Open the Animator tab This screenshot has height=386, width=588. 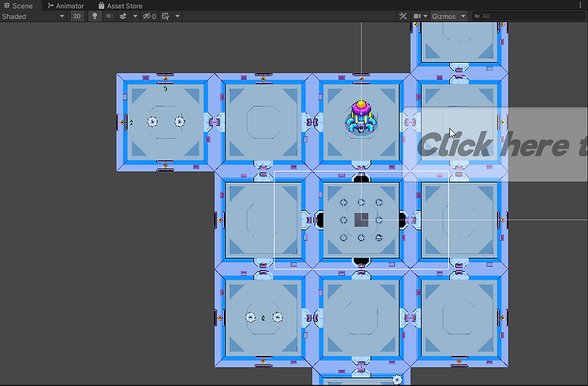click(x=66, y=6)
